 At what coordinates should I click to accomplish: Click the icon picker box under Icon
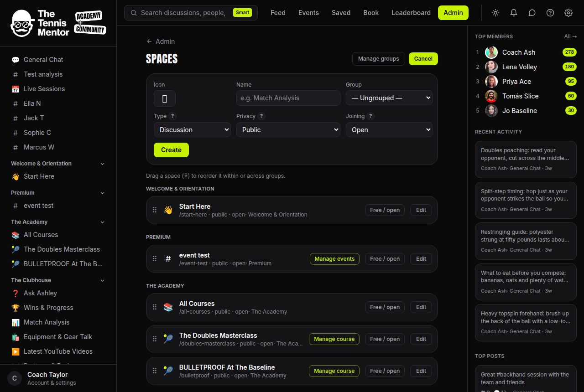click(x=165, y=98)
